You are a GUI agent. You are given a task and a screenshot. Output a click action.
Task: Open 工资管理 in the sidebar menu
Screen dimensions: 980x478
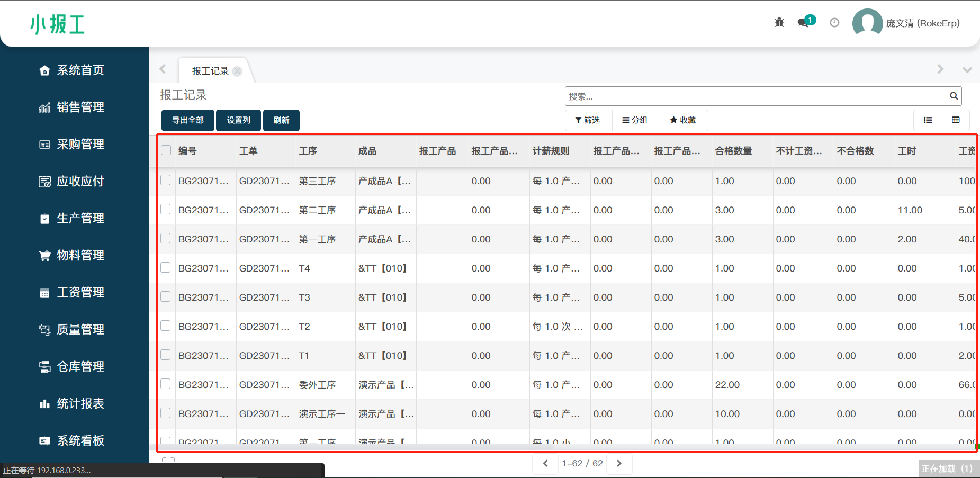[x=80, y=292]
